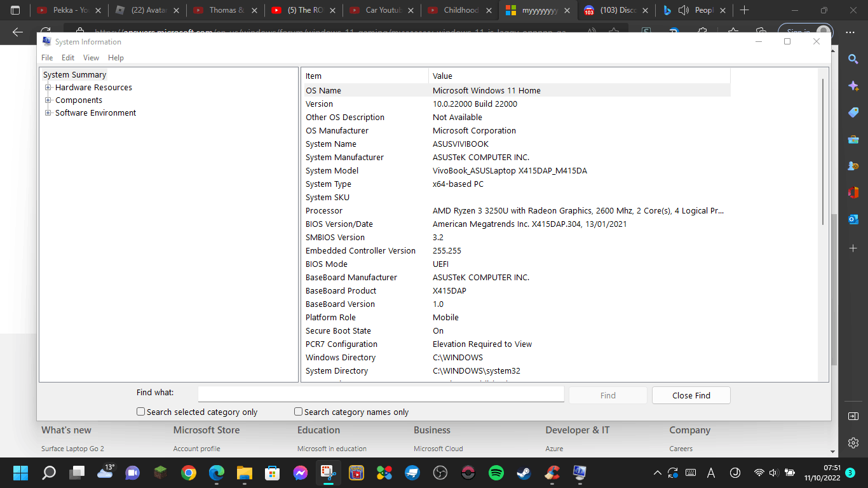Show hidden system tray icons

point(657,473)
